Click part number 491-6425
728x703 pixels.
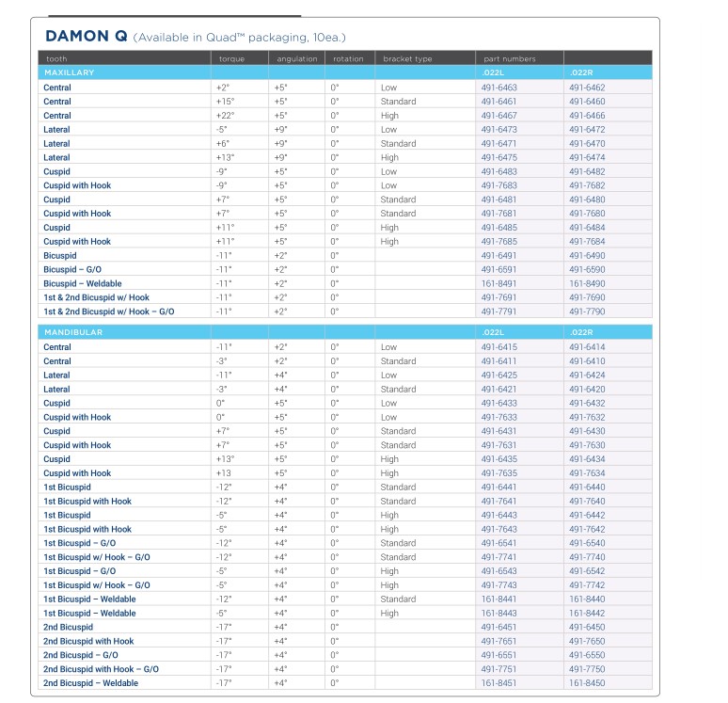(x=499, y=375)
